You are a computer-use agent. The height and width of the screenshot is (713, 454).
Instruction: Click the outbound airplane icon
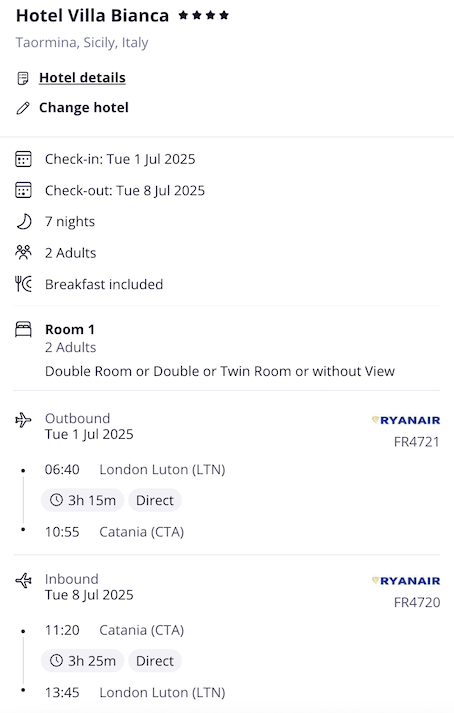(x=23, y=420)
